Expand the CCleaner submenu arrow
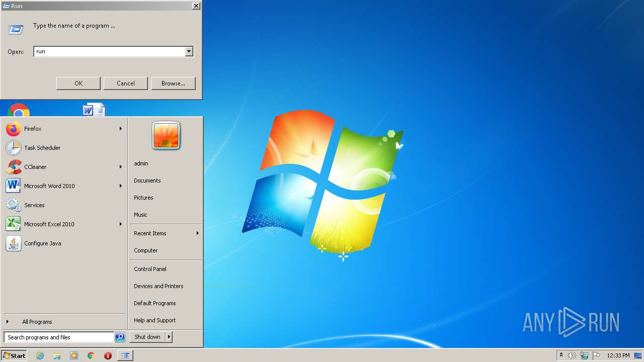Viewport: 644px width, 362px height. [121, 167]
